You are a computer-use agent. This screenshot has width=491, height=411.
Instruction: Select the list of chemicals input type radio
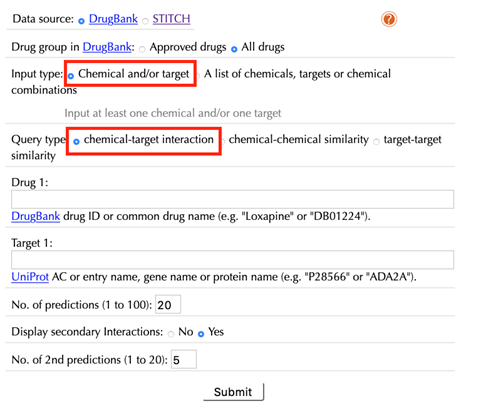(x=197, y=76)
